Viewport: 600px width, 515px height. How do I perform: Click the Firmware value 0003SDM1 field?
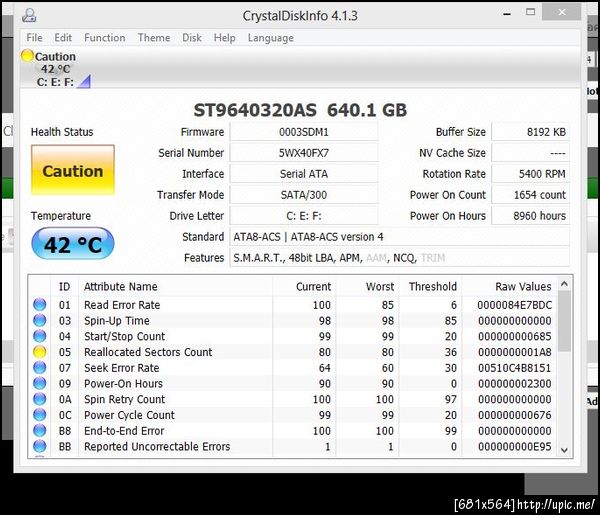(x=304, y=132)
